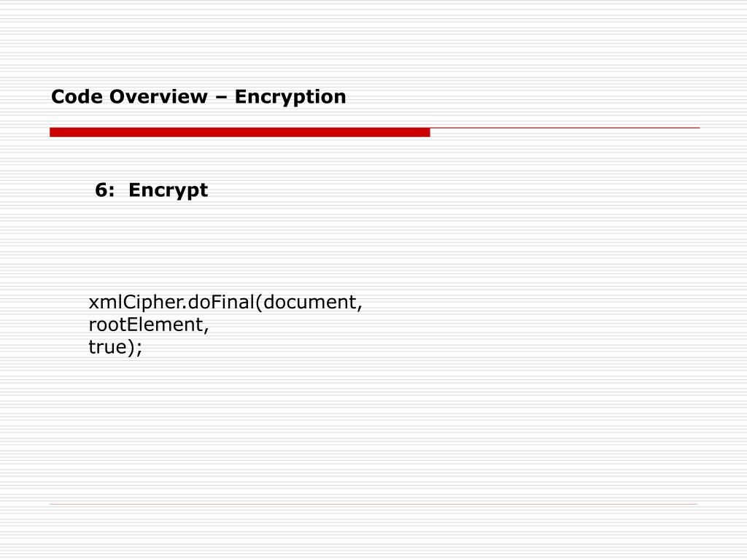Select the thick red title underline bar
The image size is (747, 560).
tap(239, 132)
